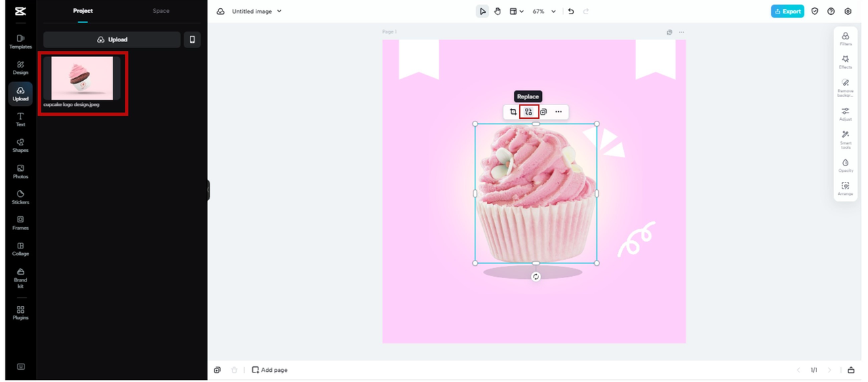Open the help question mark icon
Image resolution: width=868 pixels, height=382 pixels.
coord(831,12)
